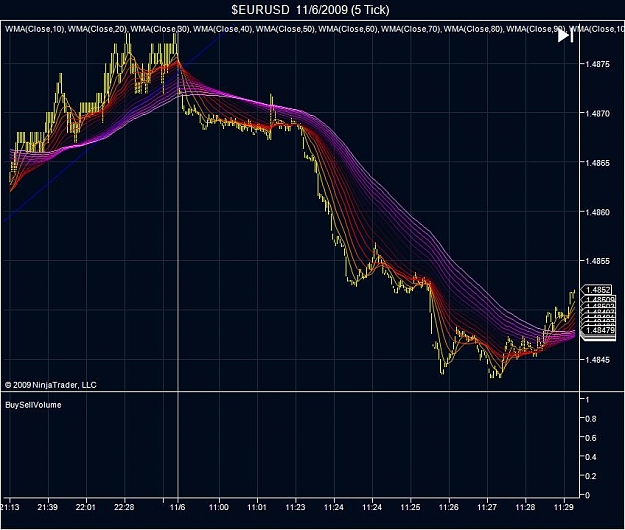Click the 22:28 time axis label
The image size is (625, 530).
[124, 507]
